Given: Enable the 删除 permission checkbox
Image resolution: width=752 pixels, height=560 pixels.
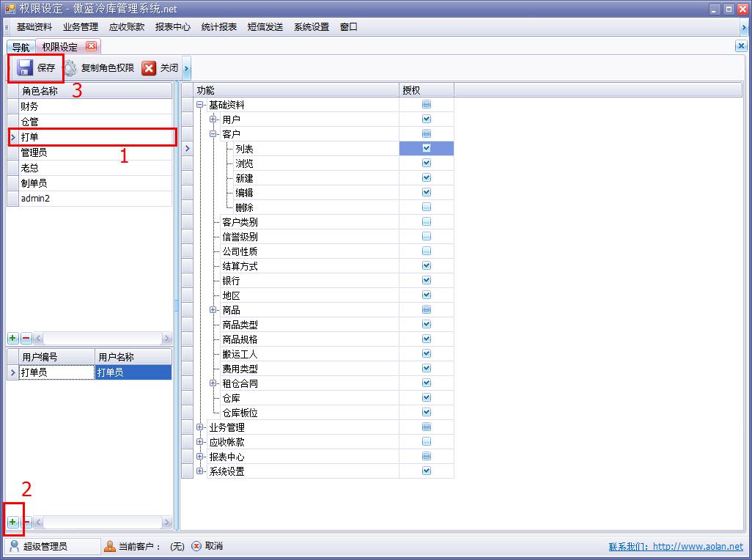Looking at the screenshot, I should coord(427,207).
